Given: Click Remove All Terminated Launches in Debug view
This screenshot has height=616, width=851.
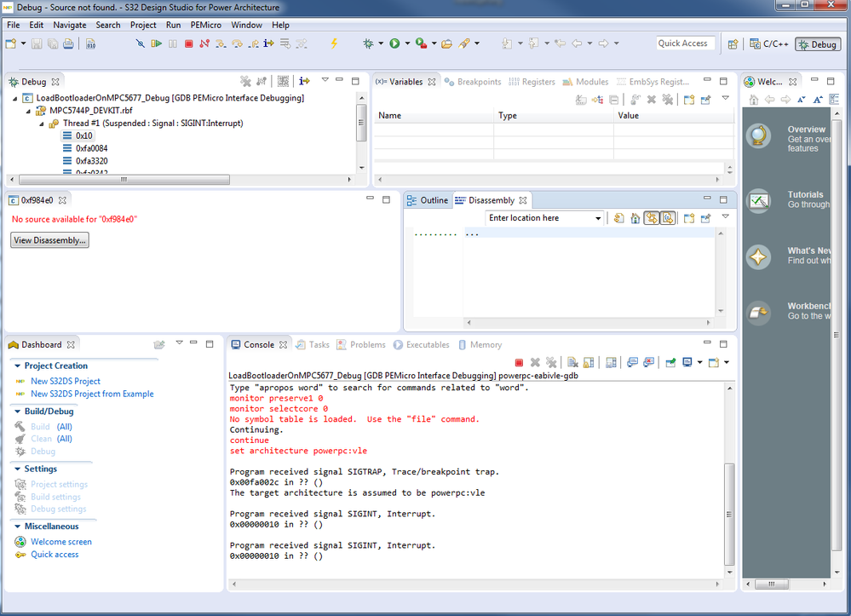Looking at the screenshot, I should coord(246,82).
